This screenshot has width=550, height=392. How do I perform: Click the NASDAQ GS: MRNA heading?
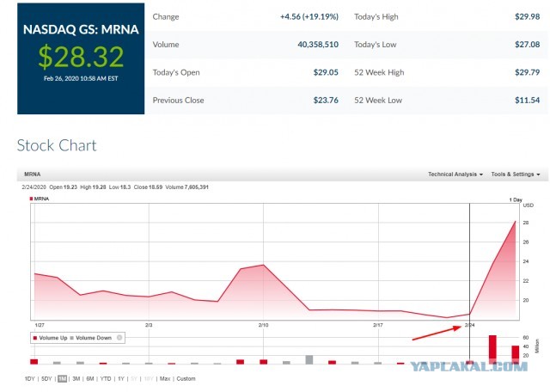tap(81, 29)
